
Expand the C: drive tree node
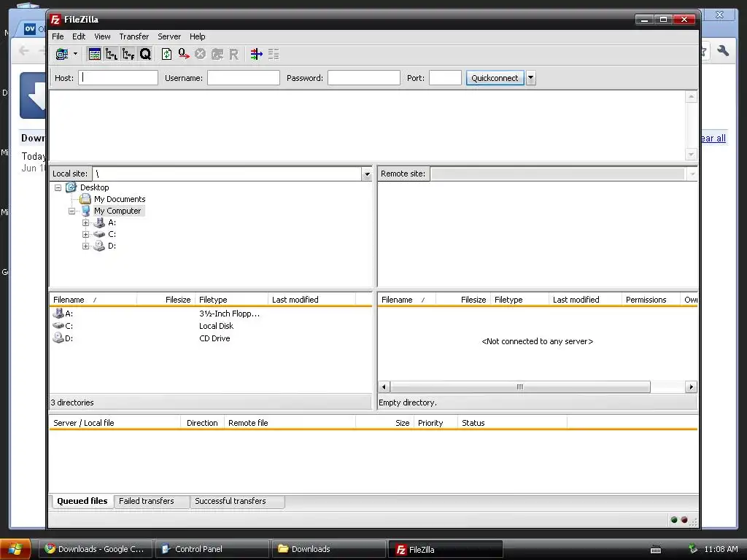pos(86,234)
